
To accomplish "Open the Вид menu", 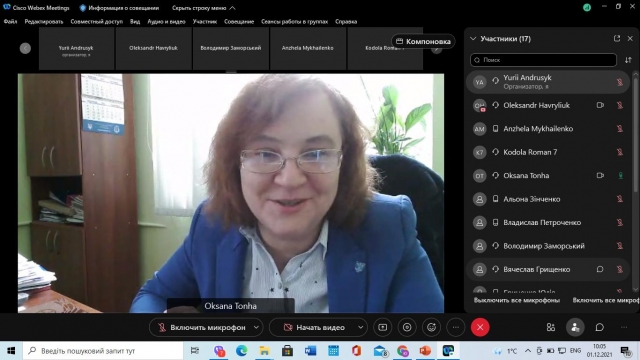I will (x=135, y=22).
